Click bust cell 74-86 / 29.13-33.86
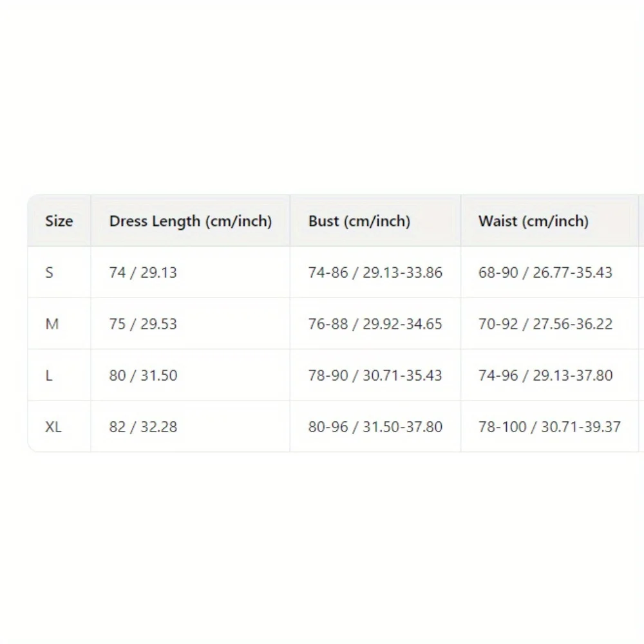The width and height of the screenshot is (644, 644). pyautogui.click(x=375, y=272)
